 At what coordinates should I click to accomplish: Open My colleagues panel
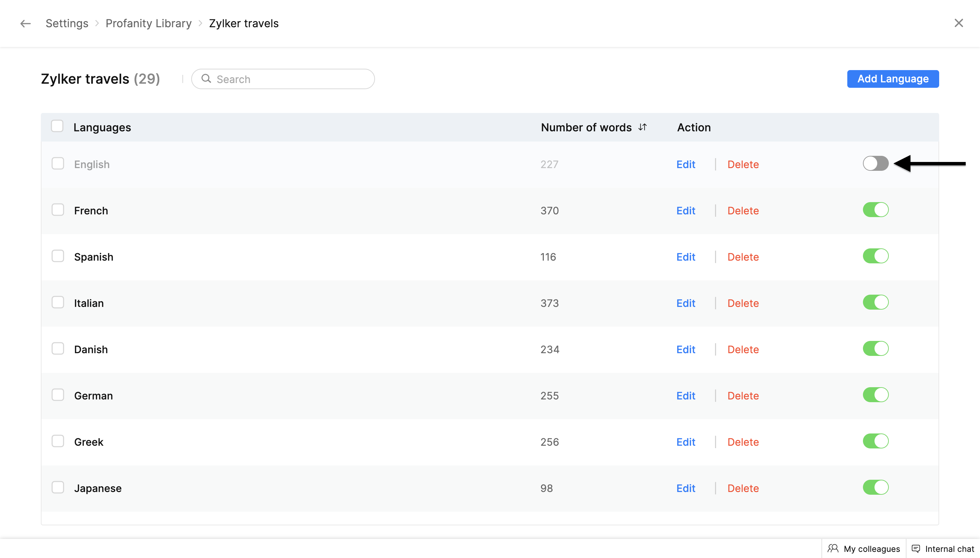[864, 549]
